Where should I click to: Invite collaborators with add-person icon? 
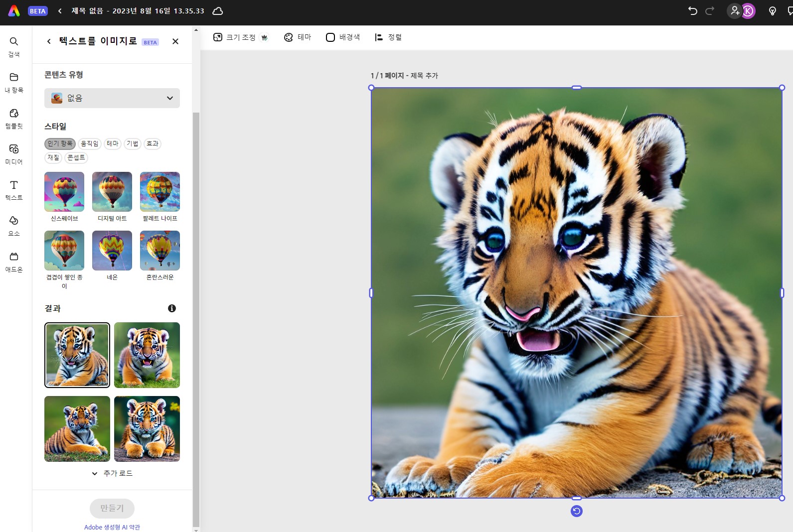coord(735,11)
